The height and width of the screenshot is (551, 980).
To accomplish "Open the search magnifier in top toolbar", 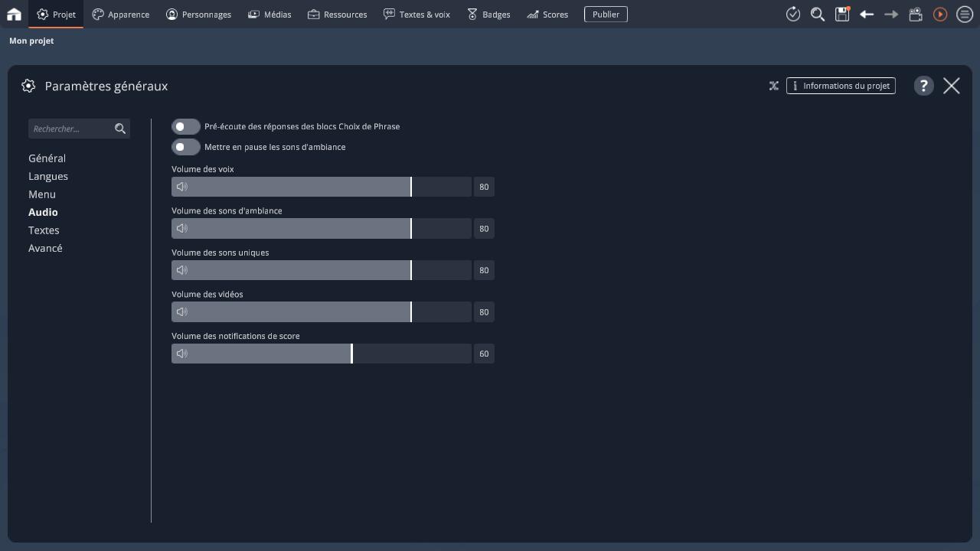I will pyautogui.click(x=818, y=14).
